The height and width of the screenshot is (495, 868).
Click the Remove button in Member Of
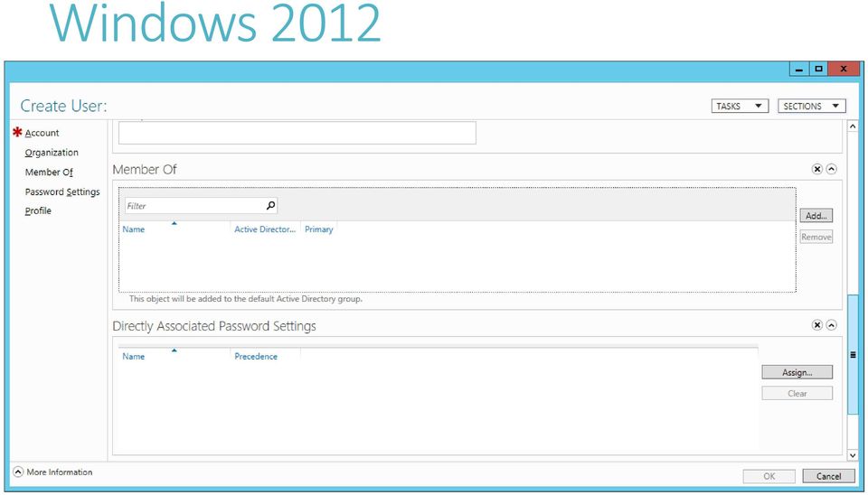pyautogui.click(x=816, y=237)
